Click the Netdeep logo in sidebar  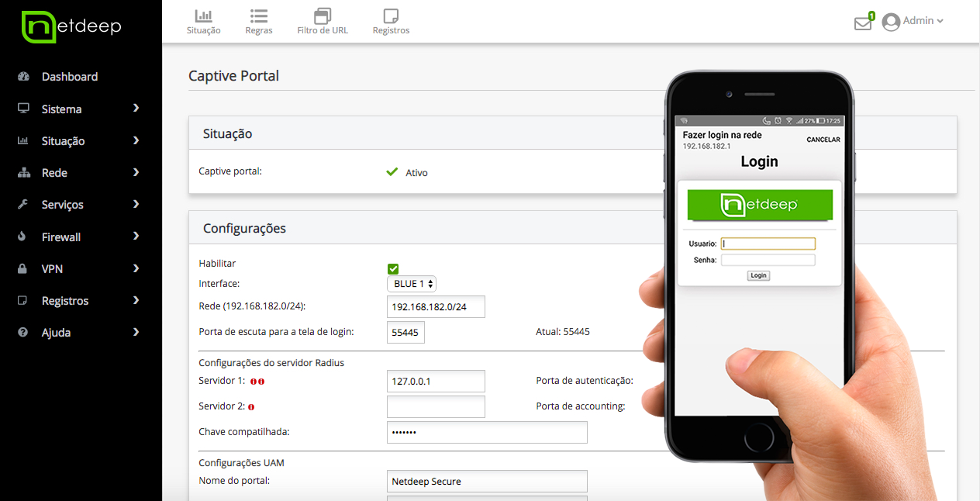click(71, 27)
